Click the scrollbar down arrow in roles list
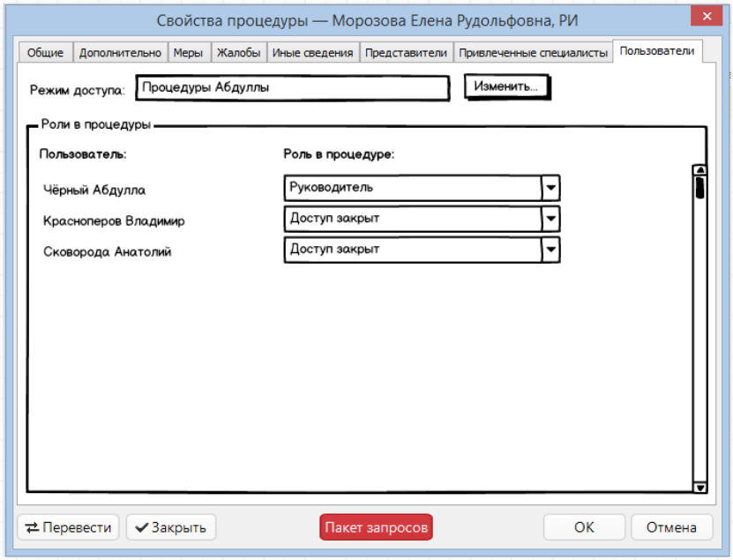The width and height of the screenshot is (733, 560). coord(700,487)
